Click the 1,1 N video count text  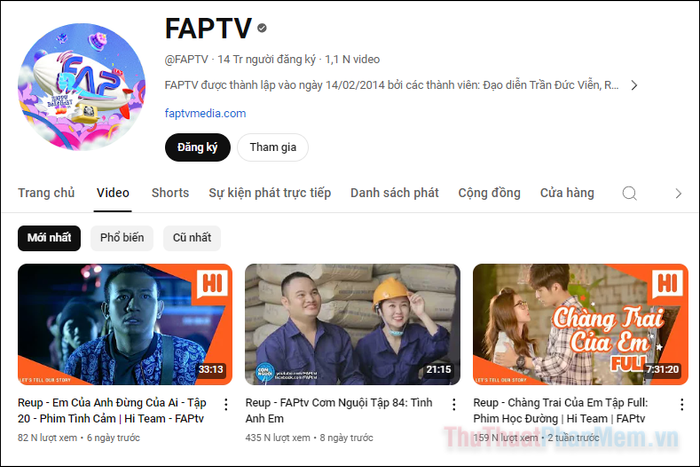click(352, 59)
